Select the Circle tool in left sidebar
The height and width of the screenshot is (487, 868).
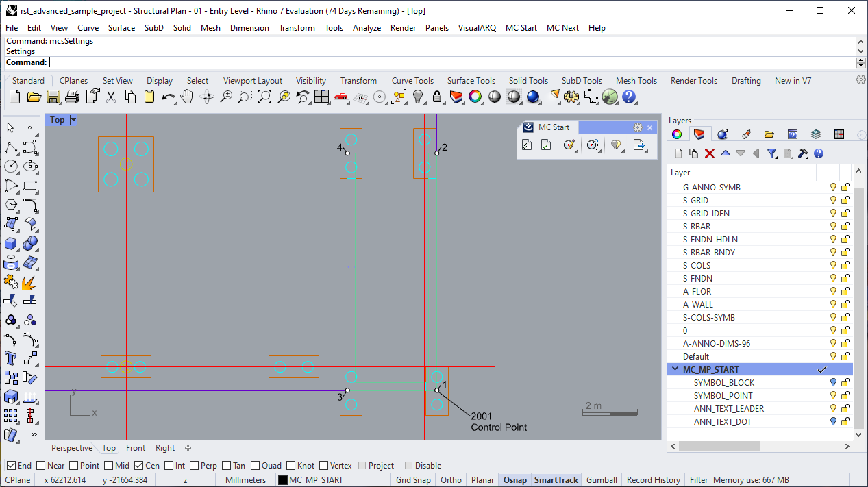coord(11,166)
